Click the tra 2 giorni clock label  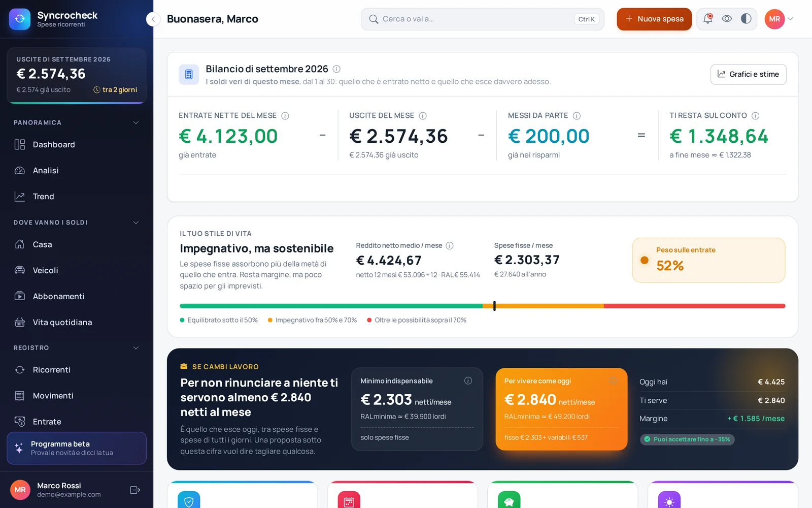coord(115,90)
